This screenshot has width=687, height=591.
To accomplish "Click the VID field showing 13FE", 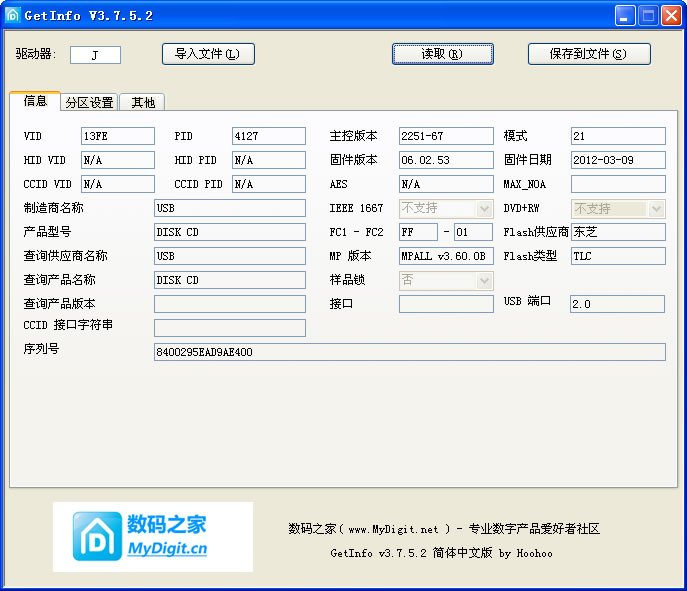I will (118, 136).
